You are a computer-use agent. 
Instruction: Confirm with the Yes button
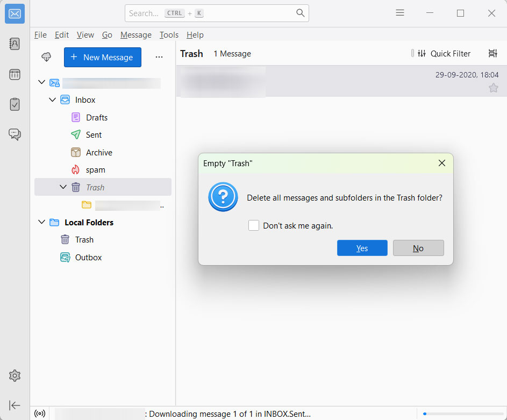pos(362,248)
